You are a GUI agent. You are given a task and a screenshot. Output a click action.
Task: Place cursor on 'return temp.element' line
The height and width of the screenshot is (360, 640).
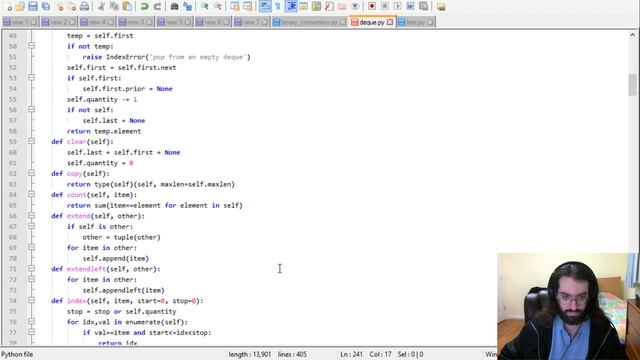(x=104, y=131)
